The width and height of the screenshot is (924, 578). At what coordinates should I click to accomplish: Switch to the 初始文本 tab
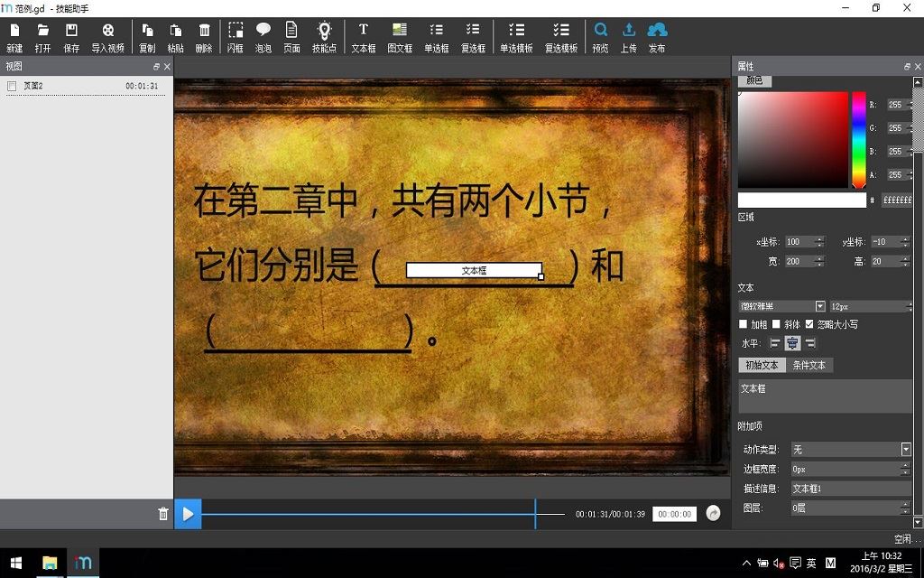point(762,365)
